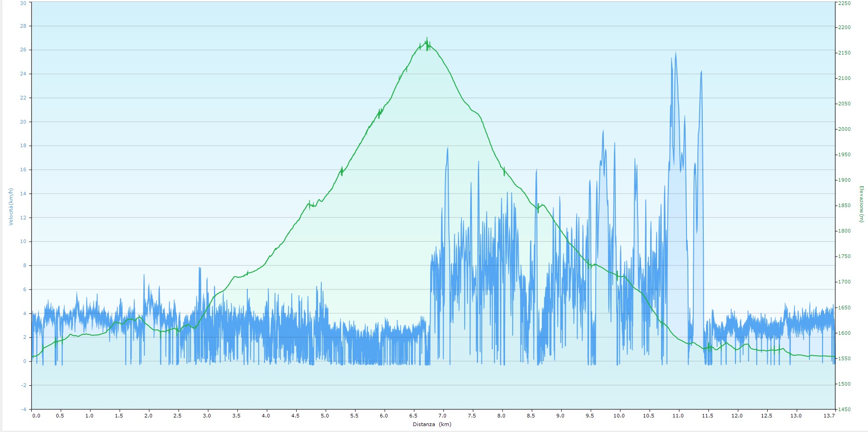Image resolution: width=868 pixels, height=432 pixels.
Task: Select the 7.0 distance axis tick label
Action: (443, 416)
